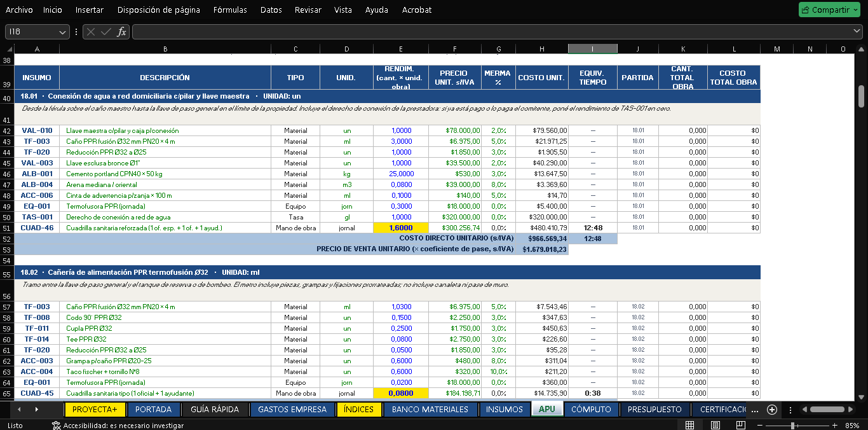868x430 pixels.
Task: Open the Archivo menu
Action: pos(19,10)
